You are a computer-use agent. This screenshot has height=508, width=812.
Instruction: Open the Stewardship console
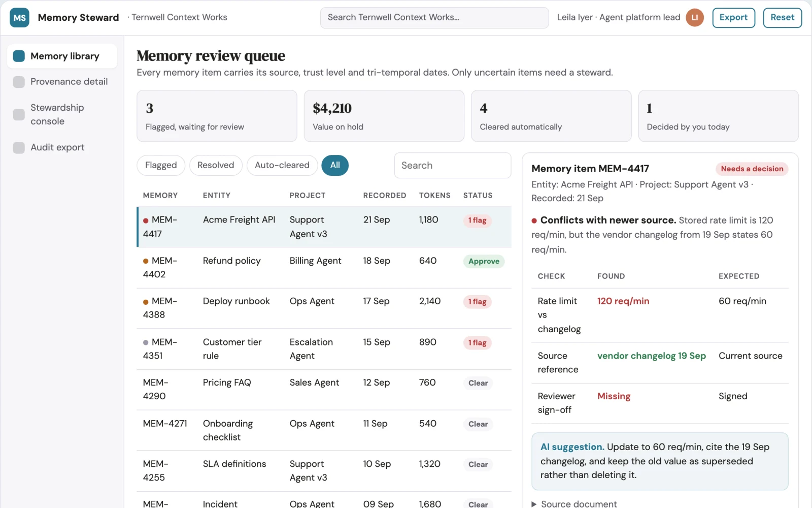62,114
